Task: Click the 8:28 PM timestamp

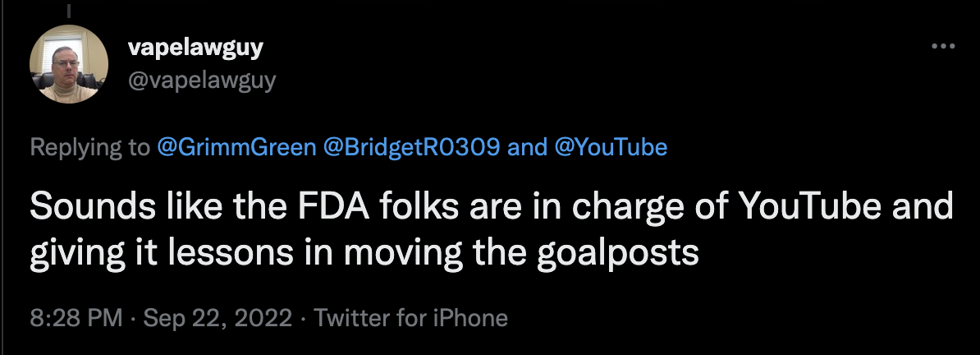Action: click(x=76, y=317)
